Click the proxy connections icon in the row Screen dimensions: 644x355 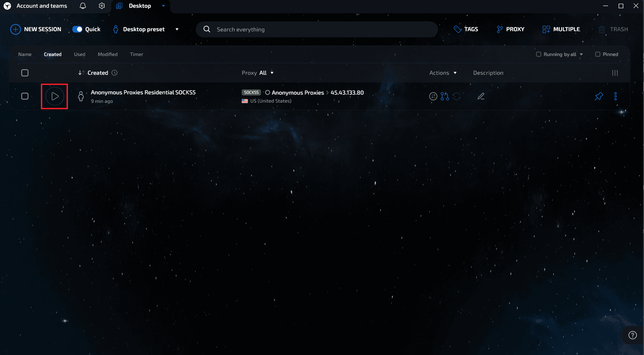[x=445, y=96]
